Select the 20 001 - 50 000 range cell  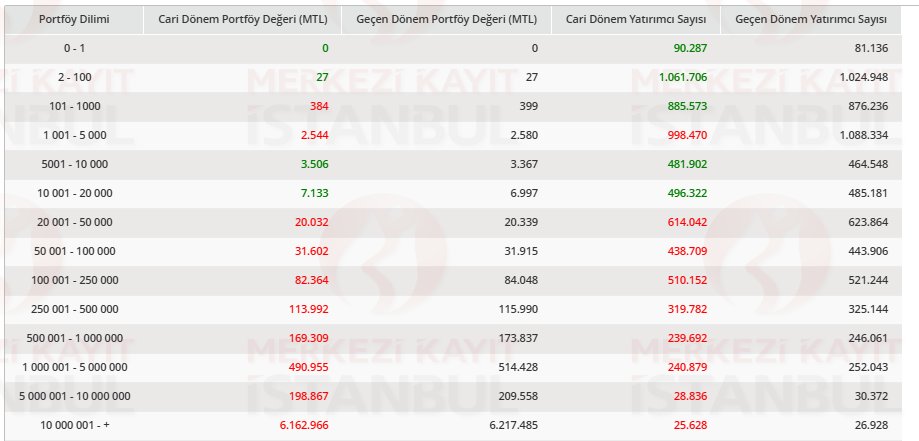74,222
